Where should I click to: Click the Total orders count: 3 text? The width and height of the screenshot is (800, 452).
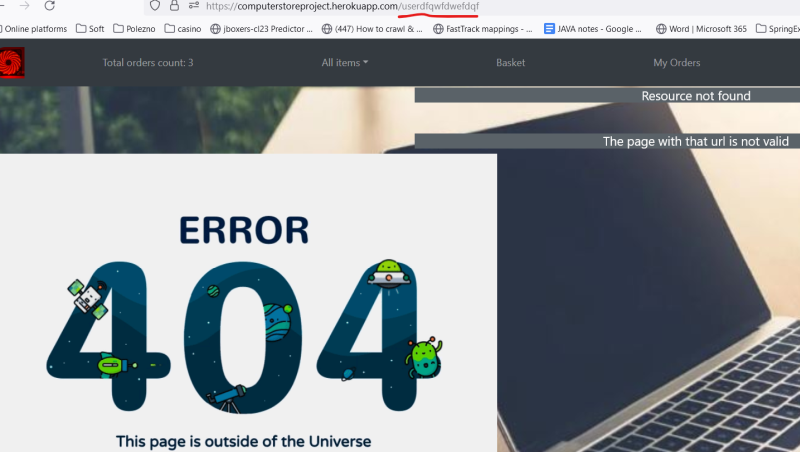148,63
